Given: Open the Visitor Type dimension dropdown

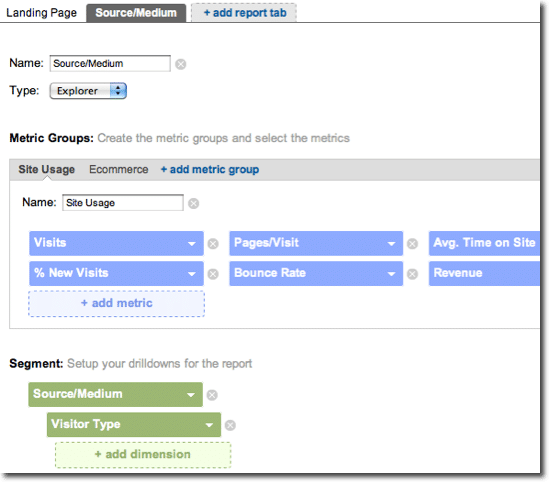Looking at the screenshot, I should click(x=209, y=425).
